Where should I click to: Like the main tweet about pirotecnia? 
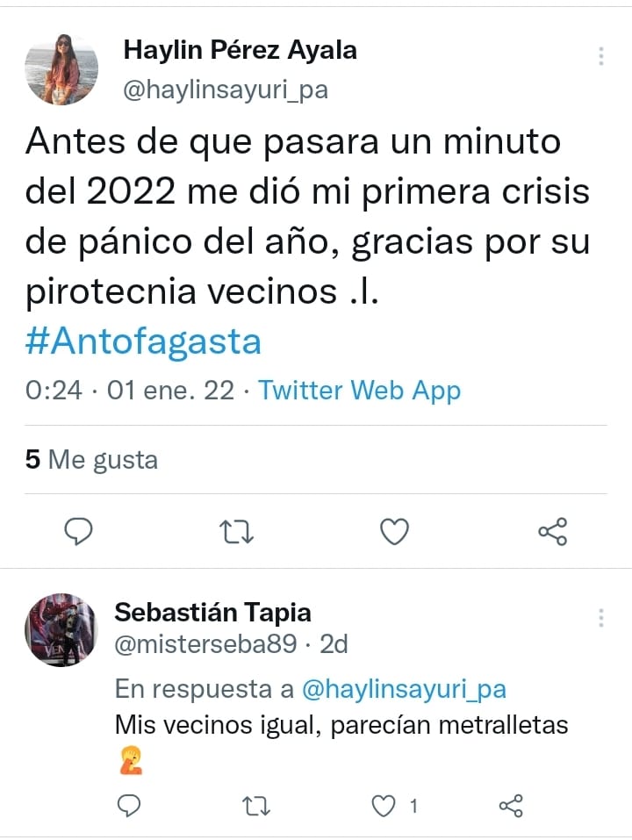[x=394, y=531]
